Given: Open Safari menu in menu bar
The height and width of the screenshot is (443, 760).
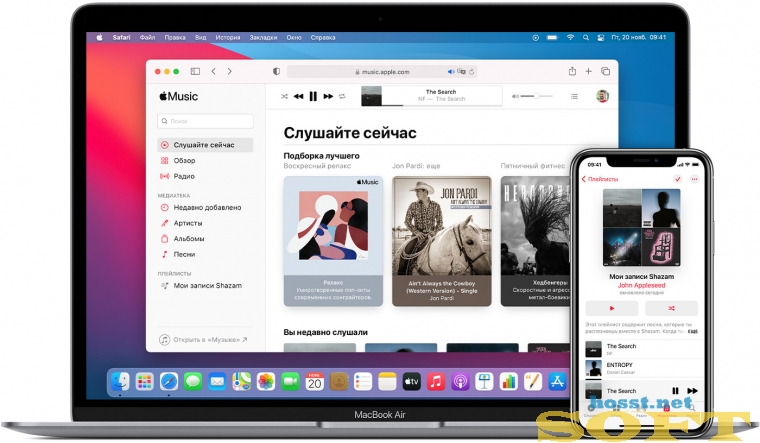Looking at the screenshot, I should [x=121, y=37].
